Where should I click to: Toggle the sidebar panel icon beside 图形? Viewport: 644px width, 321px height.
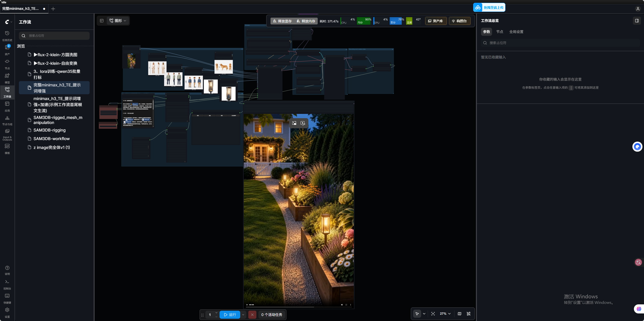102,21
